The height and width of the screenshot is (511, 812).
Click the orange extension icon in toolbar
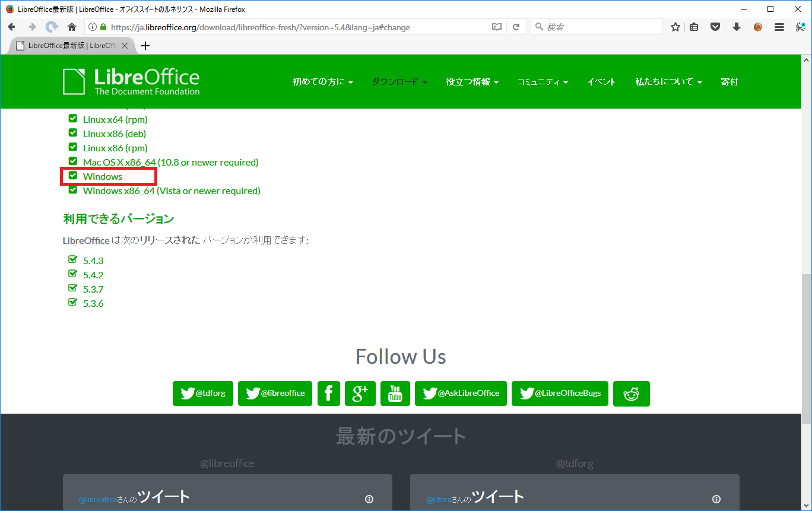pyautogui.click(x=758, y=27)
